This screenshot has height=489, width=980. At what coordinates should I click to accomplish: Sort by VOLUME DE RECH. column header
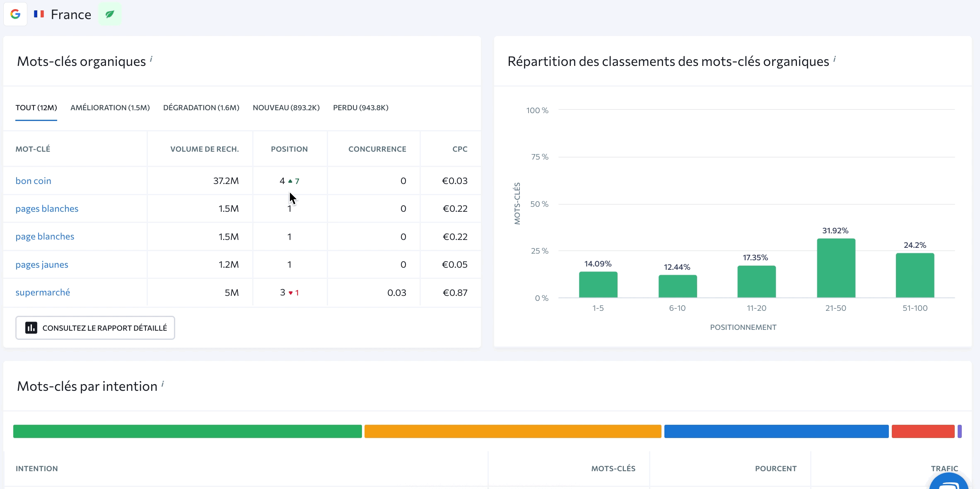point(204,149)
